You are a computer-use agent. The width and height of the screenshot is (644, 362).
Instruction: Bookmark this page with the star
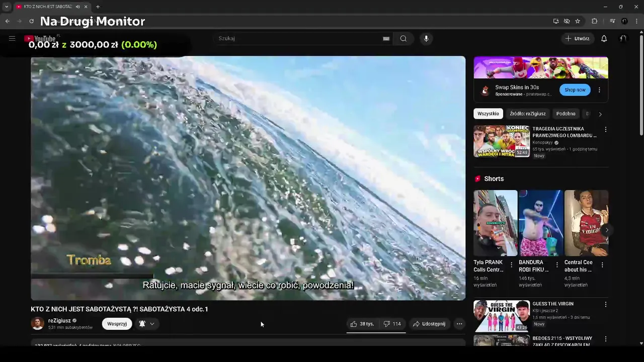pos(578,21)
